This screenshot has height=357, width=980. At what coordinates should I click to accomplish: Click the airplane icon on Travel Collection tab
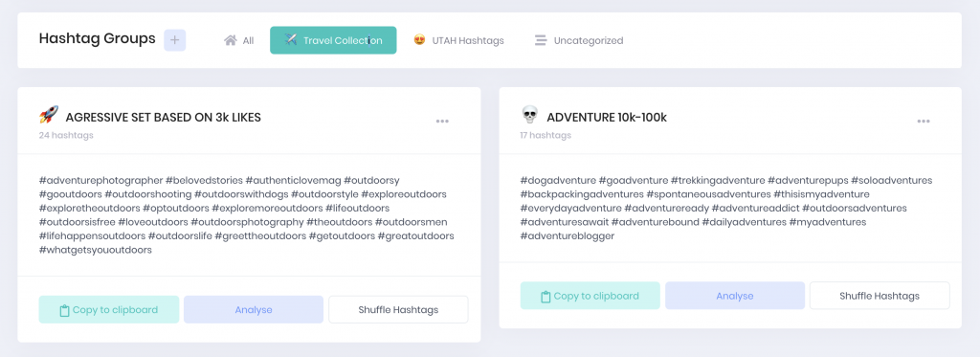tap(290, 39)
